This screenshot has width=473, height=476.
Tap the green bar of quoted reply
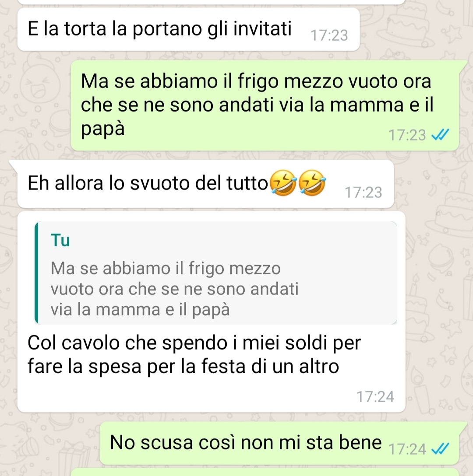click(36, 273)
